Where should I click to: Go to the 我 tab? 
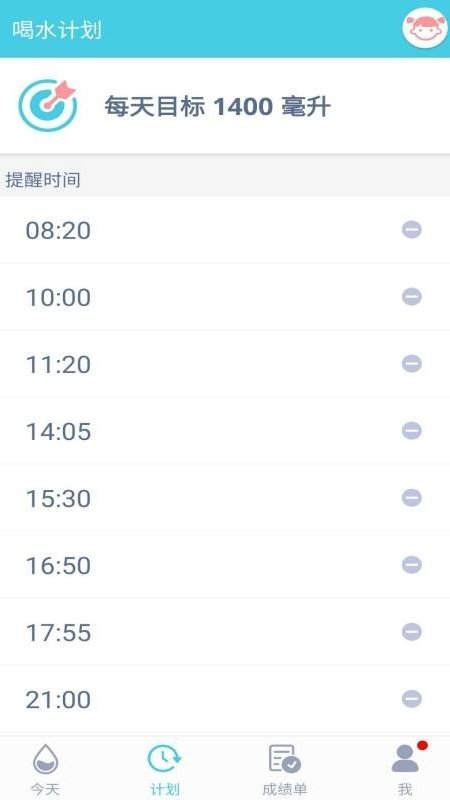(x=406, y=770)
